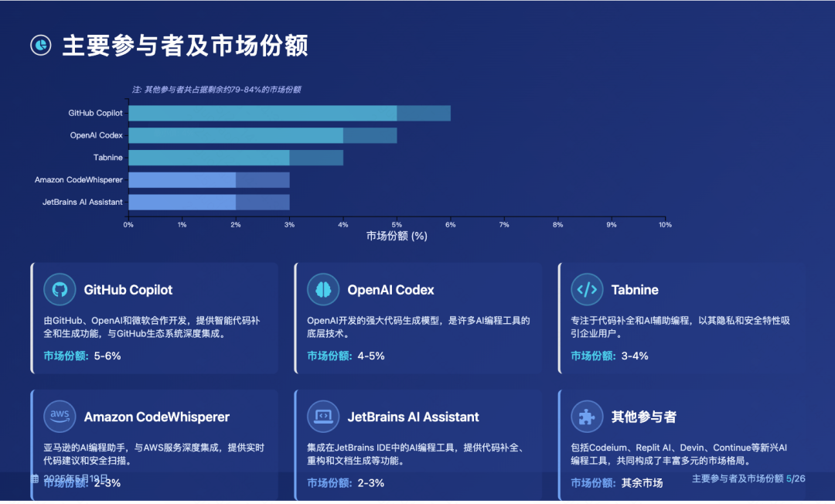Click the OpenAI Codex card heading
The image size is (835, 504).
(391, 290)
